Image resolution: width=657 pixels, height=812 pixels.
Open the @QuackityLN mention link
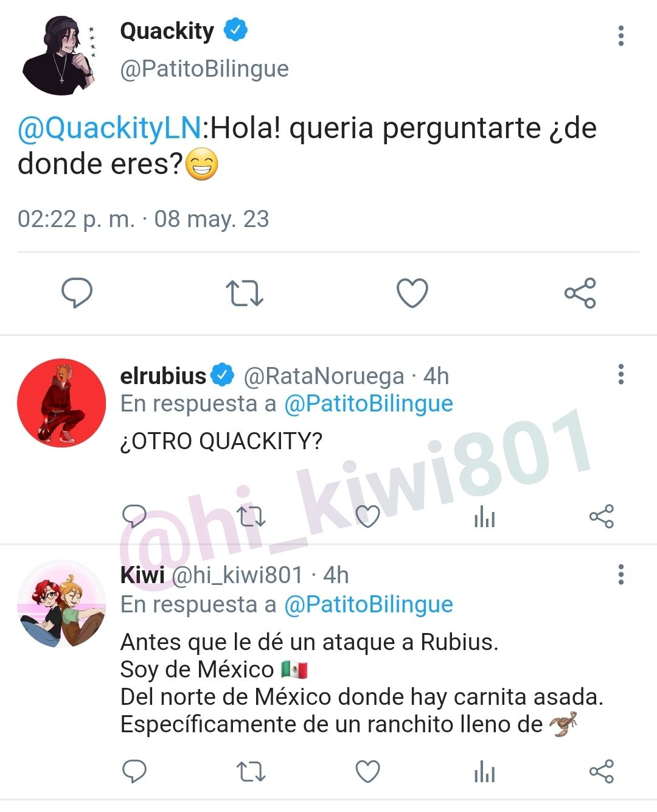[x=109, y=128]
